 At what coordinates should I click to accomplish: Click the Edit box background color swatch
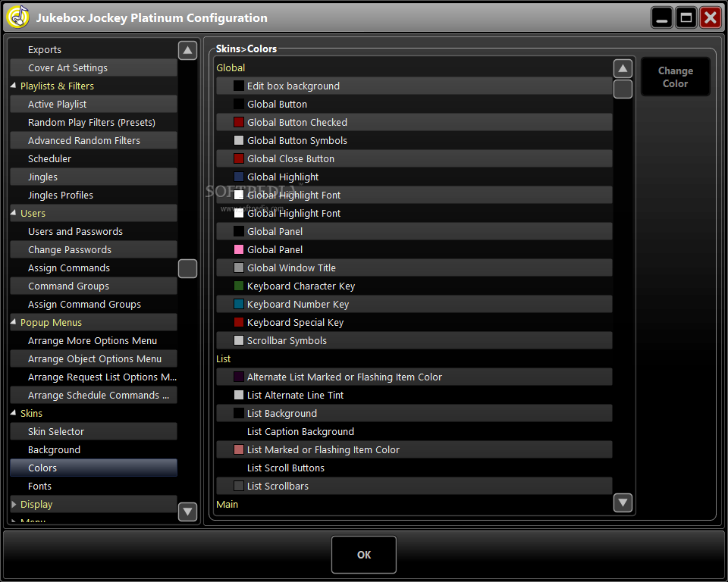click(239, 86)
